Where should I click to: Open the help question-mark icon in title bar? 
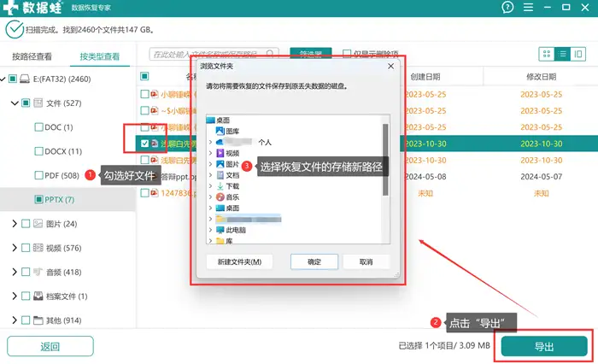pyautogui.click(x=507, y=7)
